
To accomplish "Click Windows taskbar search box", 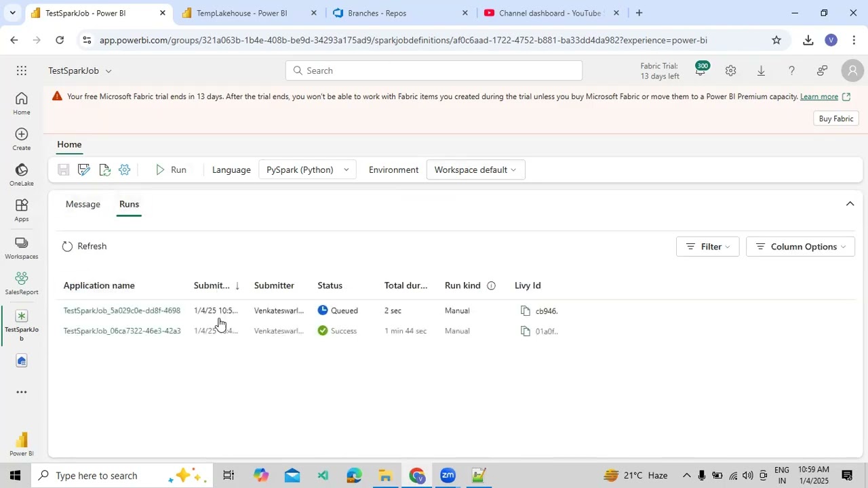I will 122,475.
